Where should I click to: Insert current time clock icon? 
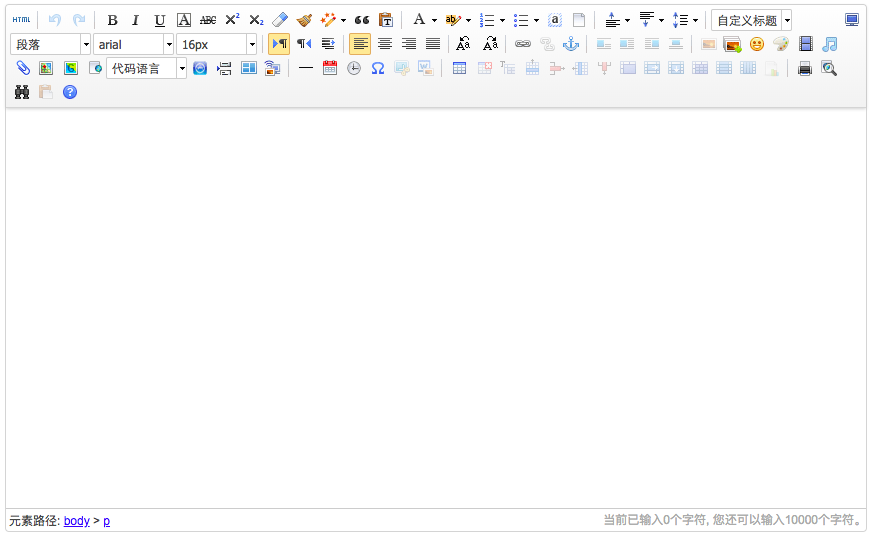(x=354, y=68)
